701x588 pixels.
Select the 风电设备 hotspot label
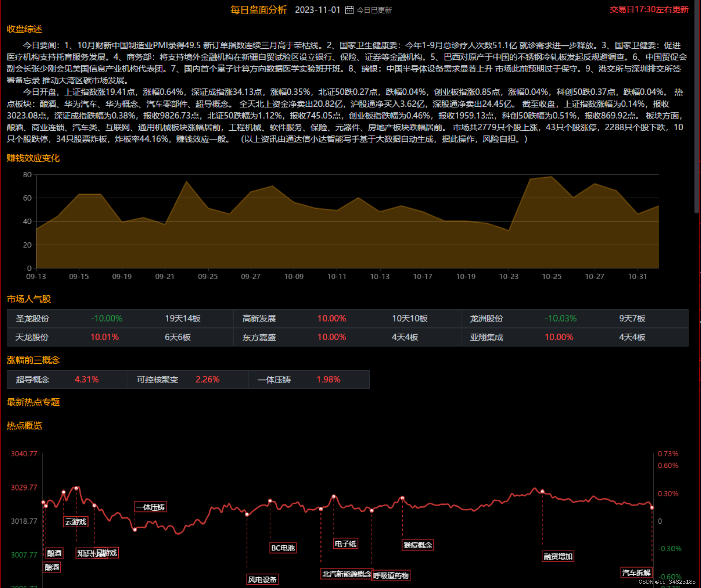pos(262,579)
